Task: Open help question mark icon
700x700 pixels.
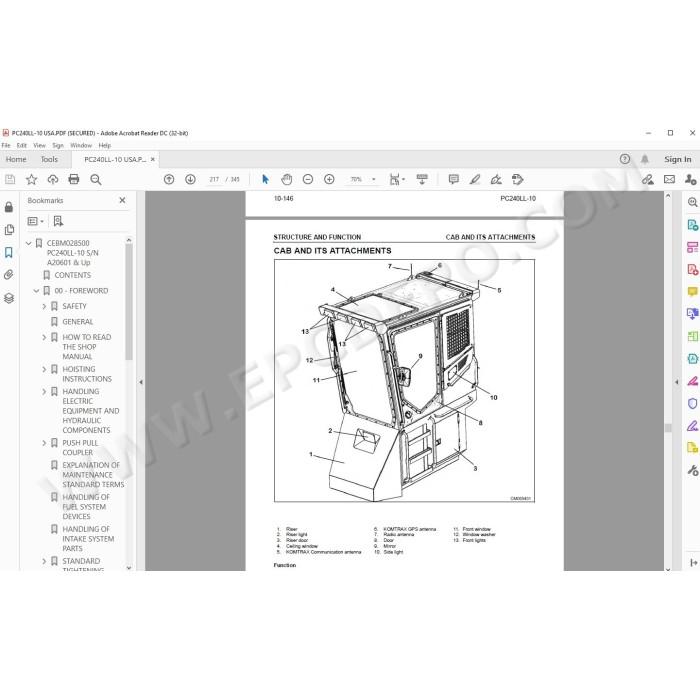Action: pos(625,159)
